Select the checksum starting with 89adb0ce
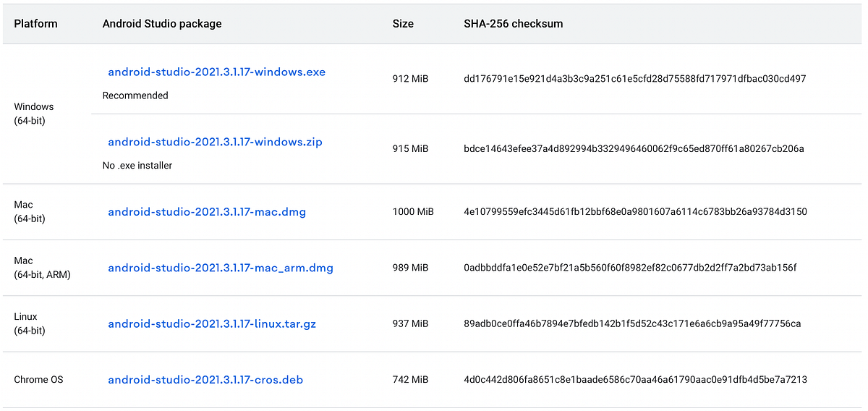The height and width of the screenshot is (411, 868). 632,324
